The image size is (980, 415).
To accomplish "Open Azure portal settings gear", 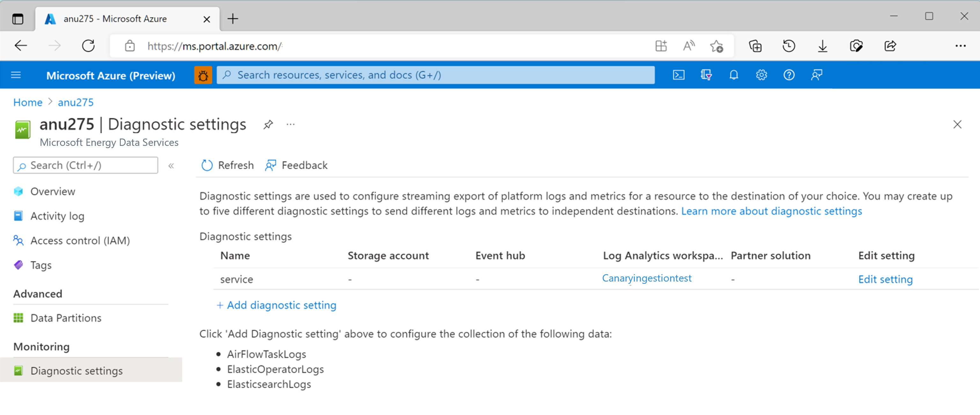I will pos(761,75).
